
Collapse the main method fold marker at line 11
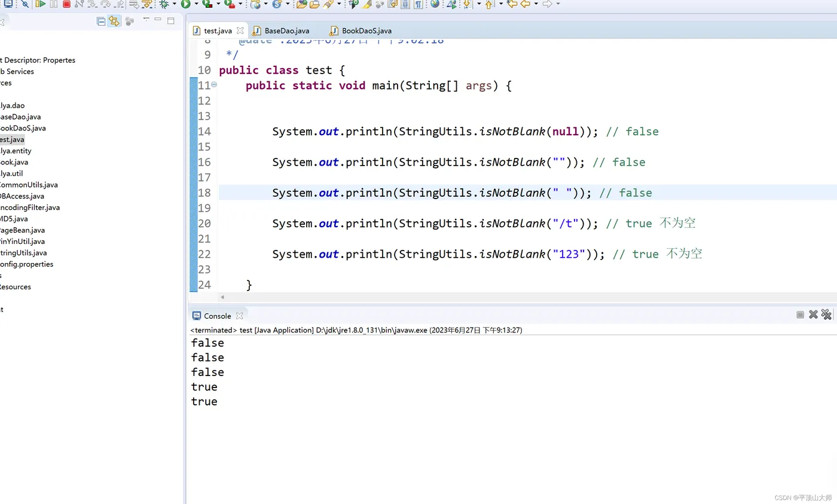214,85
